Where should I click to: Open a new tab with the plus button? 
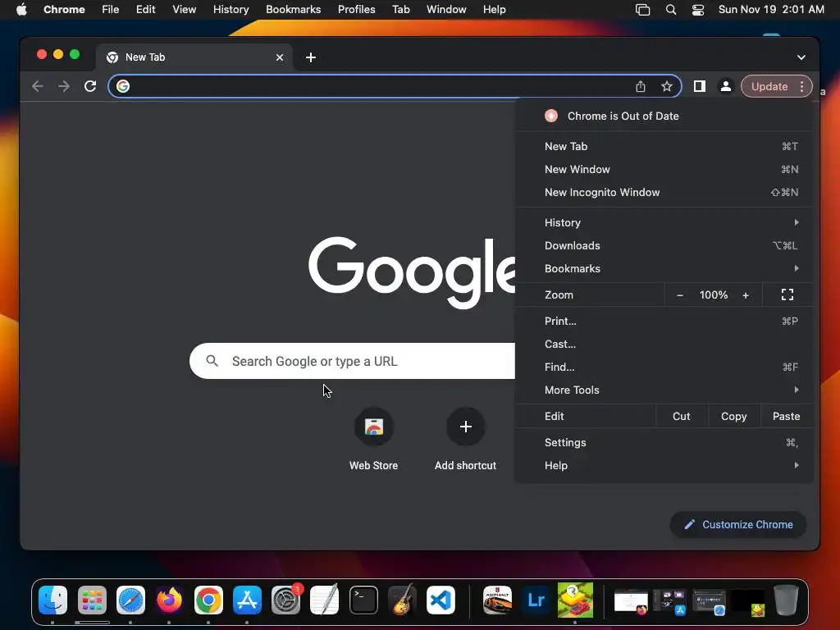pyautogui.click(x=311, y=57)
